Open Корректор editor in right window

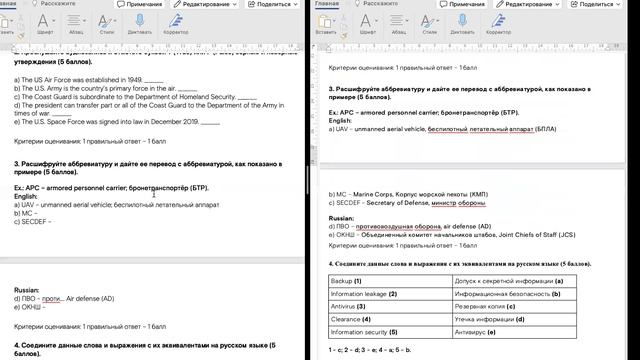coord(498,24)
